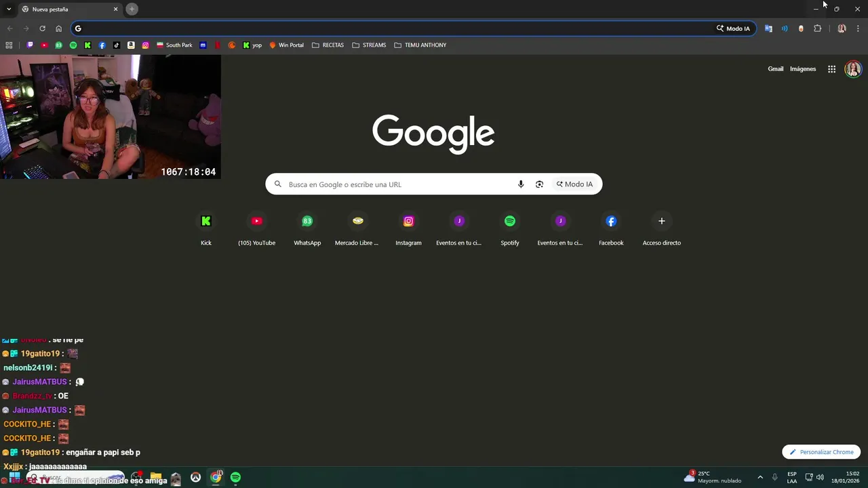Close the Nueva pestaña tab
Screen dimensions: 868x488
point(115,9)
